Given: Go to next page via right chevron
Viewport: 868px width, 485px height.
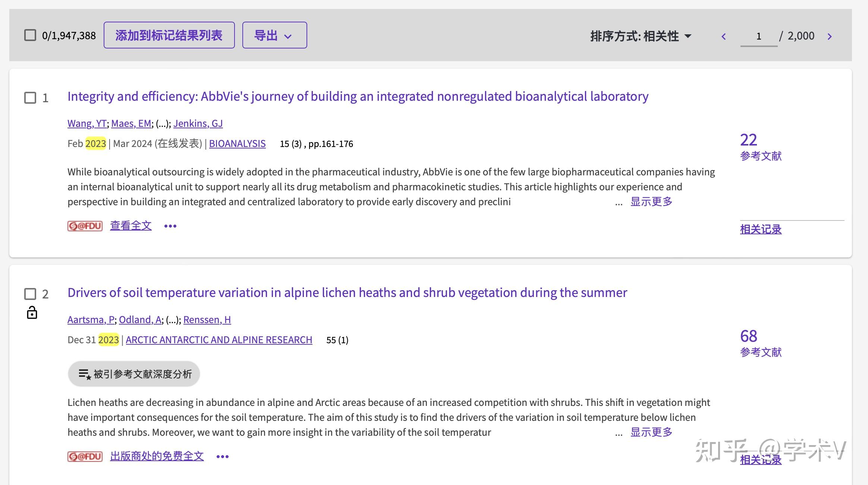Looking at the screenshot, I should click(x=830, y=36).
